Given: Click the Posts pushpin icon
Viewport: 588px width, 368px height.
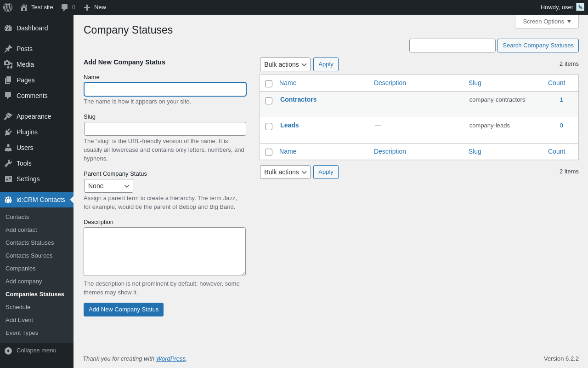Looking at the screenshot, I should 8,49.
